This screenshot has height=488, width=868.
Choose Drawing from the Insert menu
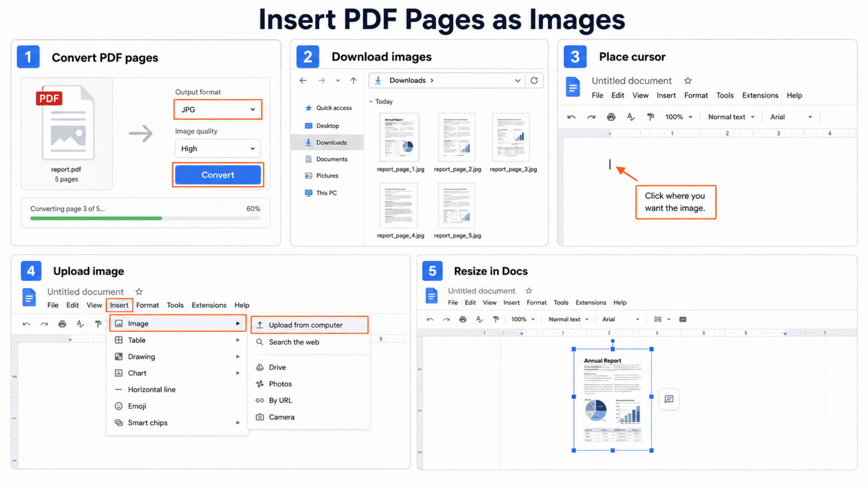point(178,357)
